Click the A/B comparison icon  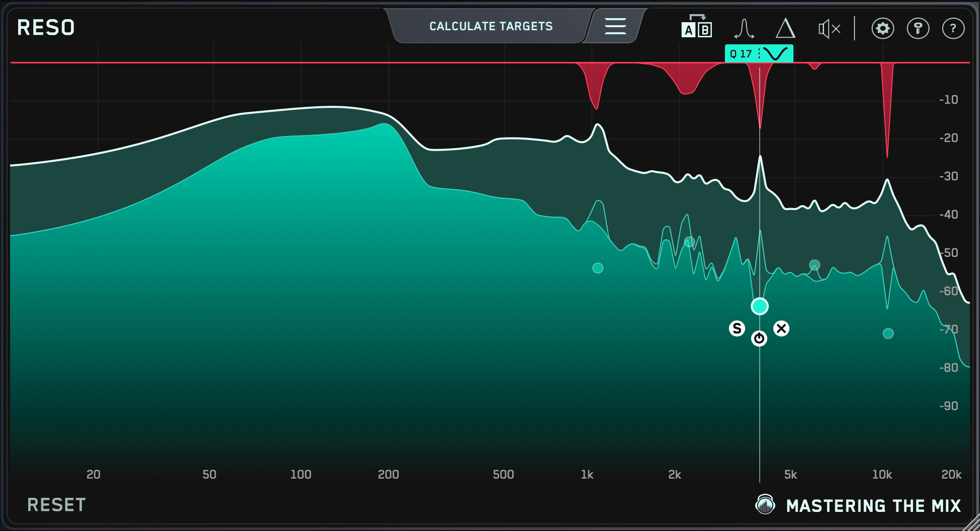click(696, 27)
